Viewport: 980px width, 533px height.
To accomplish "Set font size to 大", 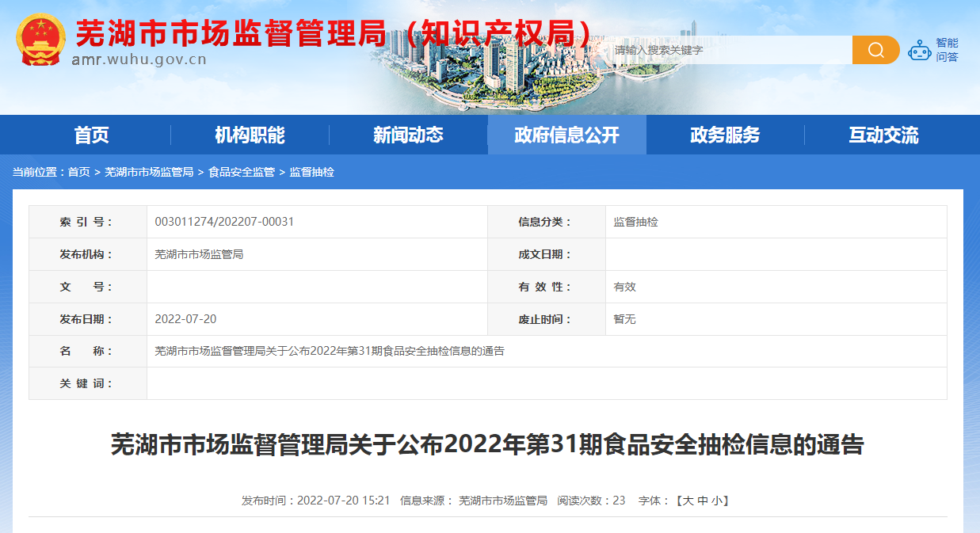I will [x=688, y=501].
